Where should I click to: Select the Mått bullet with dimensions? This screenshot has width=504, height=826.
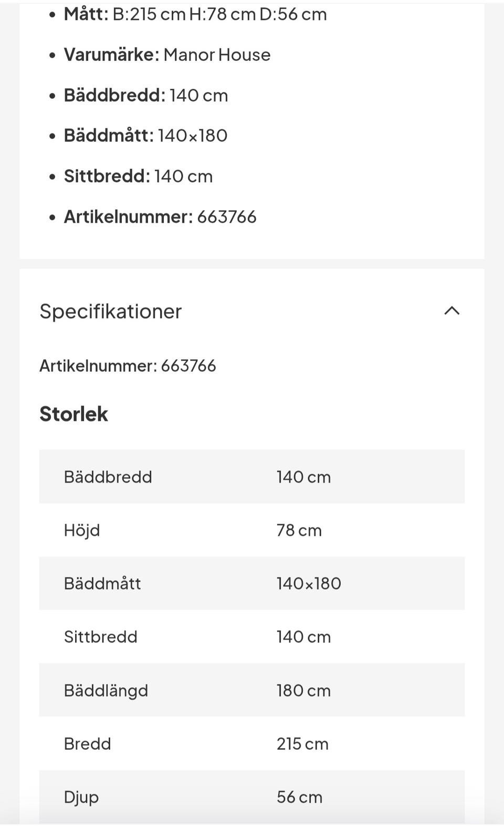point(195,14)
